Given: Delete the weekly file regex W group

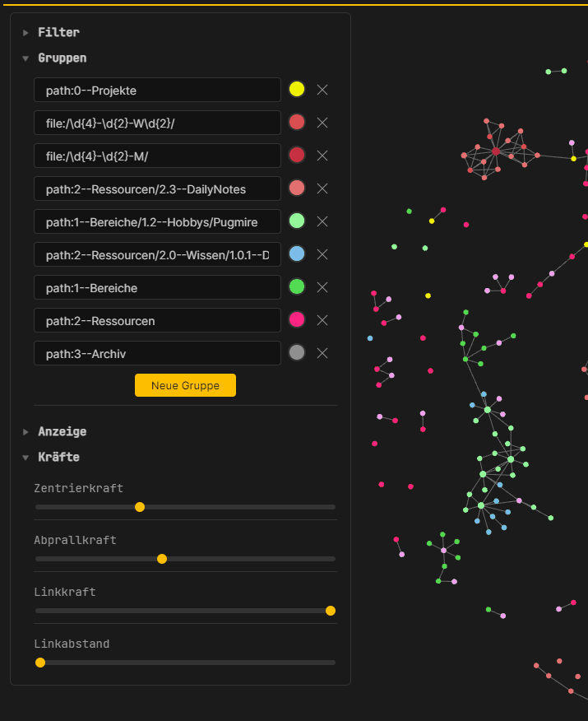Looking at the screenshot, I should point(322,123).
